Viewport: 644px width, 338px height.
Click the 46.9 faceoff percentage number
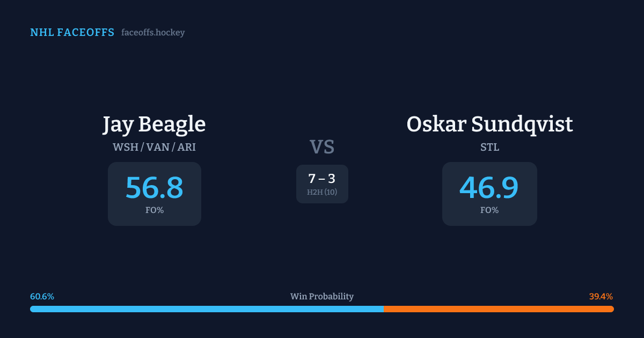[489, 188]
